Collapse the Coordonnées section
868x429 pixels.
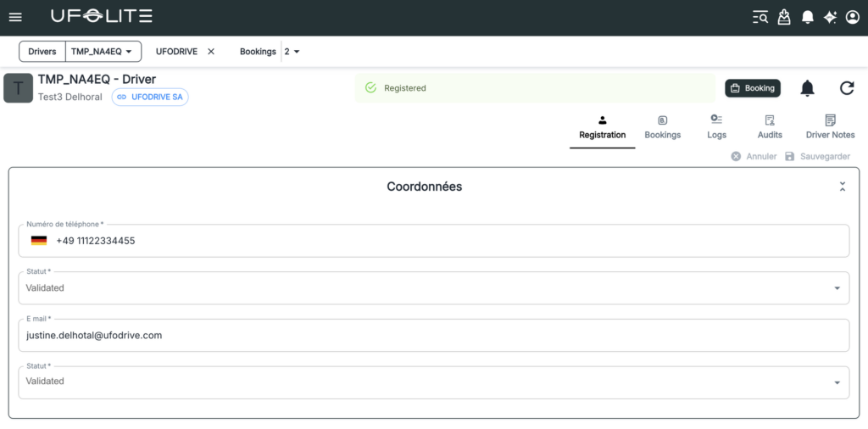pos(842,187)
